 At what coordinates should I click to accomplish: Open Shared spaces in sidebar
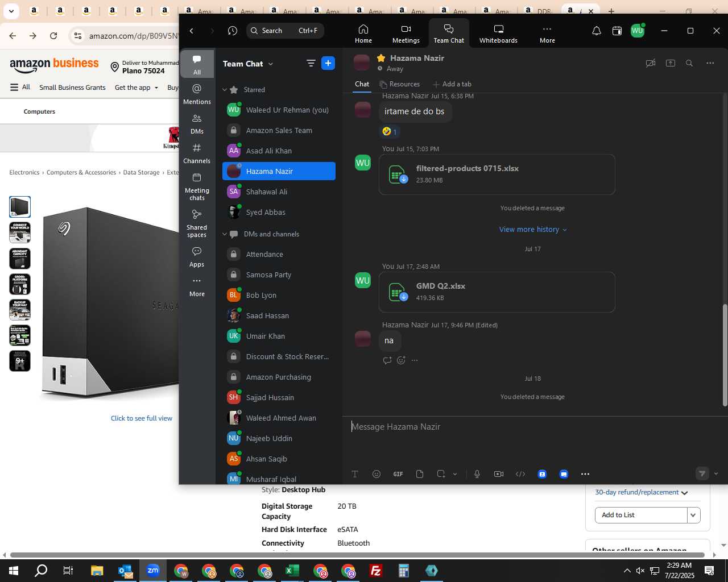pos(197,223)
